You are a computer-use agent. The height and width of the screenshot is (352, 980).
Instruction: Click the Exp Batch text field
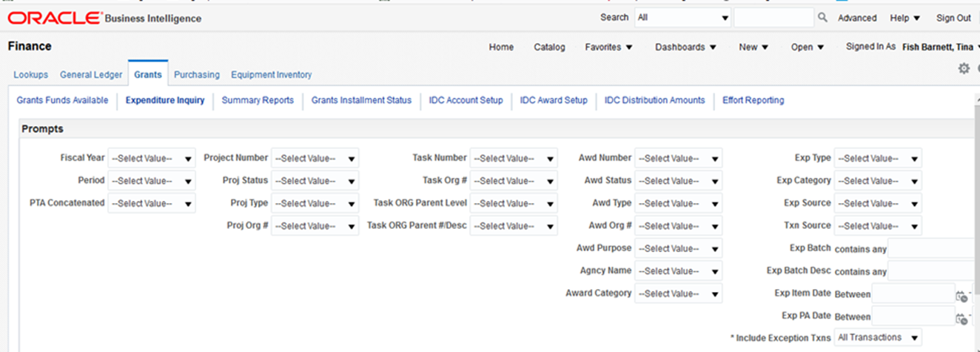point(933,249)
